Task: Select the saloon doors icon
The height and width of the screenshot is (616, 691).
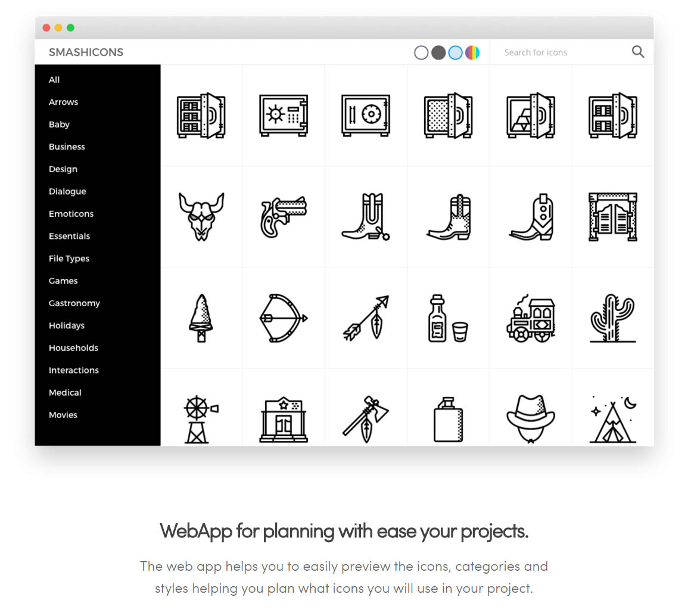Action: [x=612, y=216]
